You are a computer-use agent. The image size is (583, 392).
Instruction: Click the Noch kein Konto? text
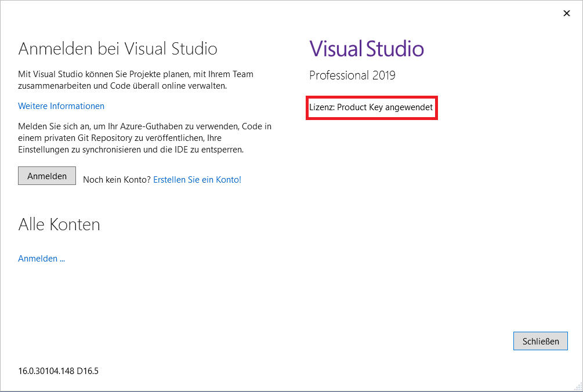(x=117, y=179)
